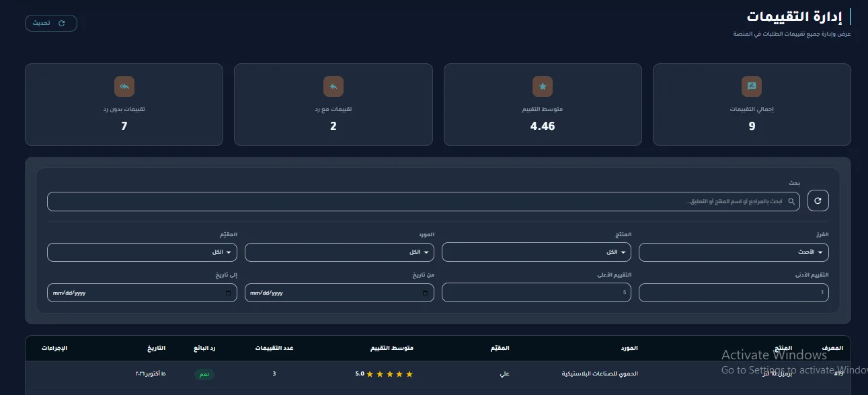
Task: Click the من تاريخ date field
Action: coord(340,293)
